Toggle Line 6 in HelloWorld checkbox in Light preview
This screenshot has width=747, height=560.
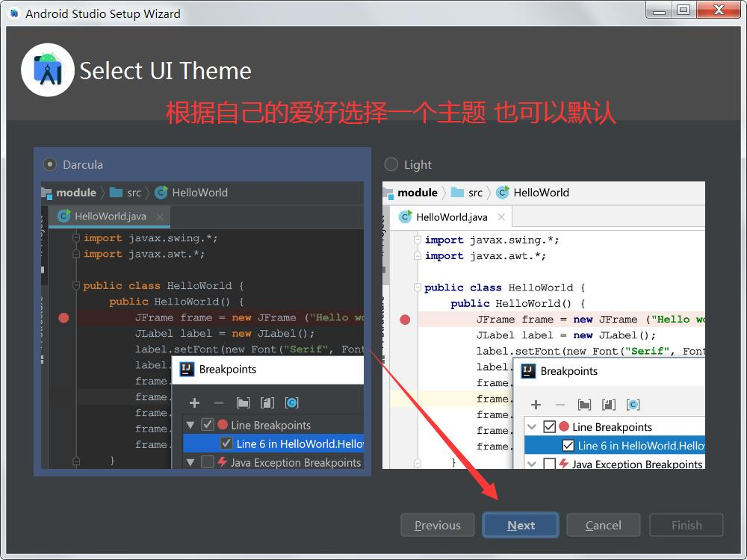(568, 446)
